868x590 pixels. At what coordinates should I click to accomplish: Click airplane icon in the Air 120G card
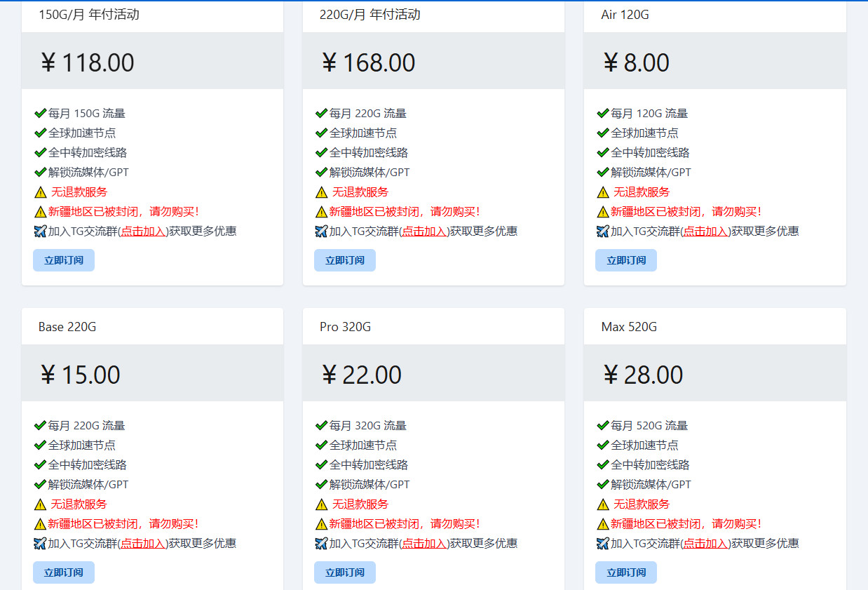[x=602, y=232]
